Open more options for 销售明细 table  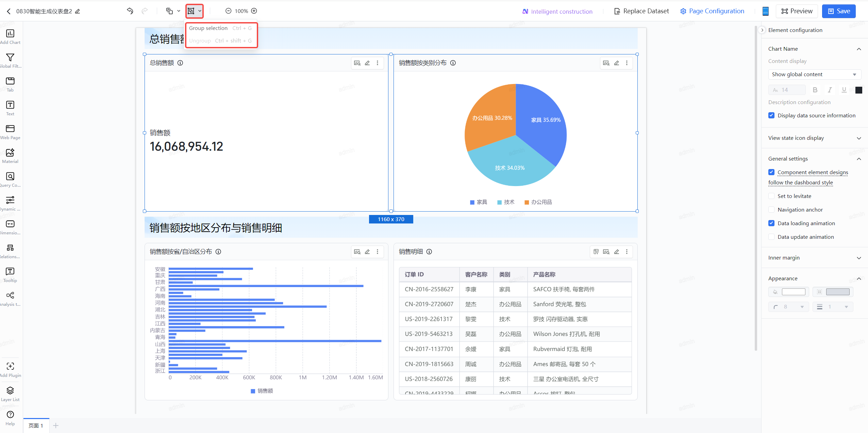click(627, 252)
